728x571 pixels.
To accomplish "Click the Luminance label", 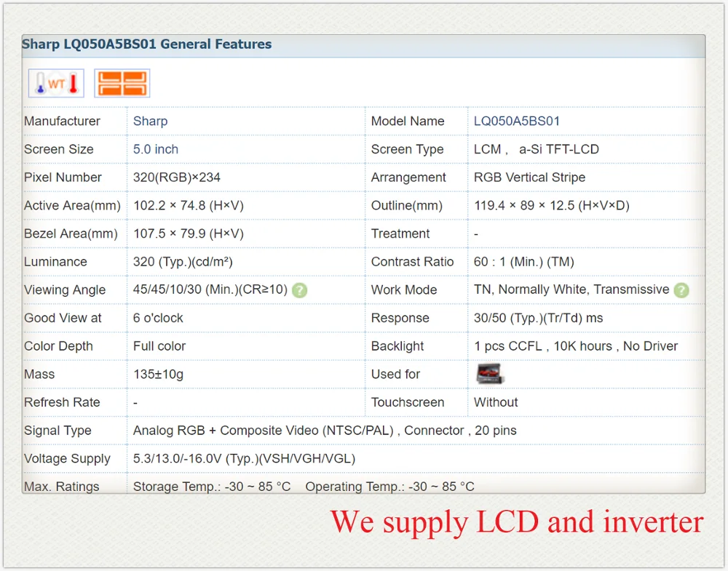I will pyautogui.click(x=55, y=262).
